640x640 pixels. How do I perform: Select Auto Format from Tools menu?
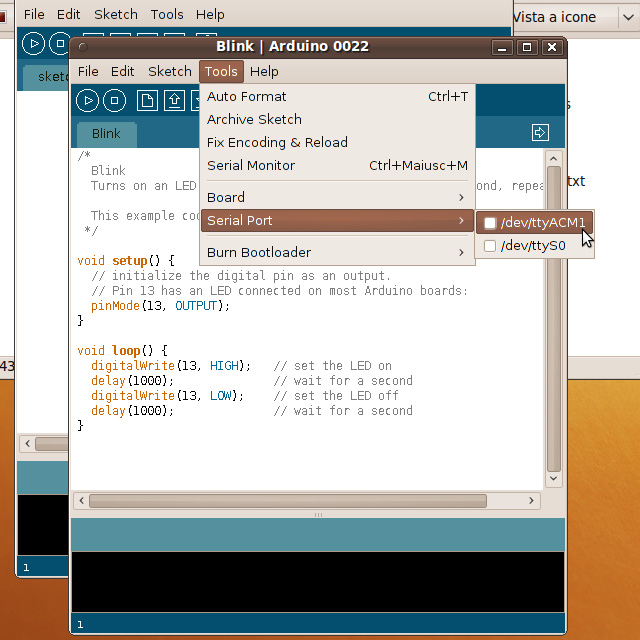(247, 96)
